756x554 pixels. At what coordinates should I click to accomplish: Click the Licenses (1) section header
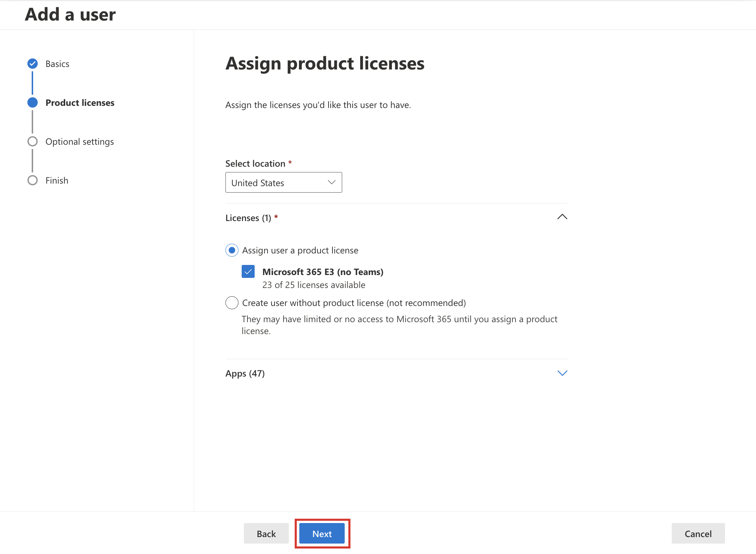pyautogui.click(x=249, y=217)
